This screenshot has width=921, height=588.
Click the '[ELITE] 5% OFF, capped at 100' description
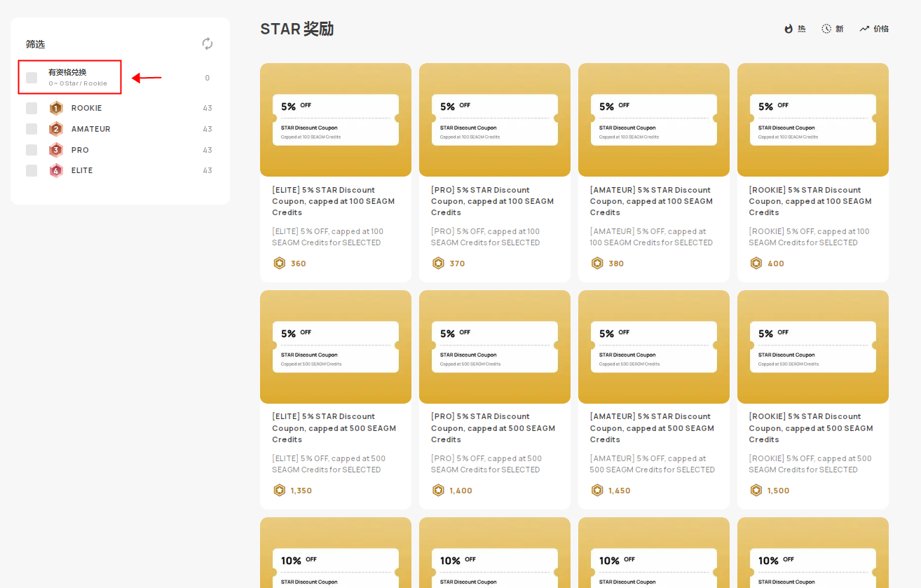(x=327, y=237)
